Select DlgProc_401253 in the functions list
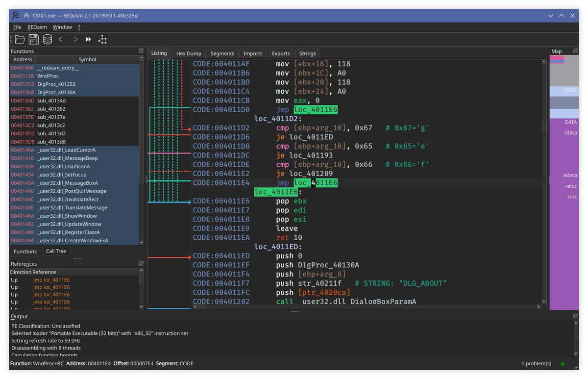588x379 pixels. (x=74, y=84)
